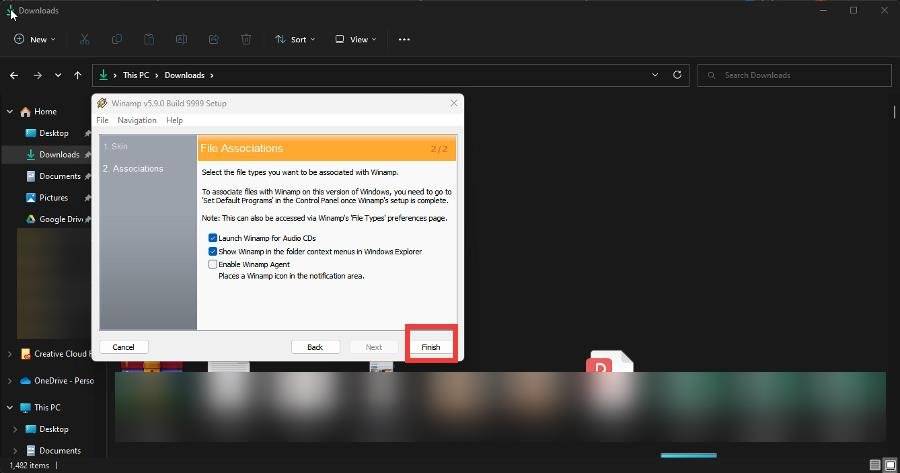Toggle Launch Winamp for Audio CDs checkbox
Image resolution: width=900 pixels, height=473 pixels.
pyautogui.click(x=212, y=238)
